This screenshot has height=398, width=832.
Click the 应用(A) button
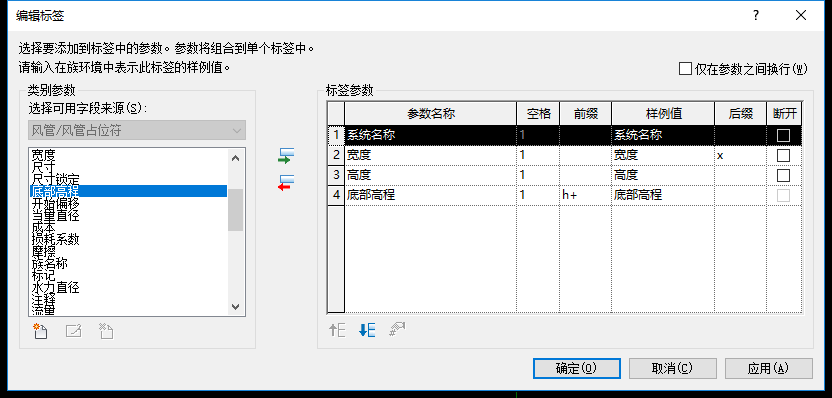coord(768,368)
